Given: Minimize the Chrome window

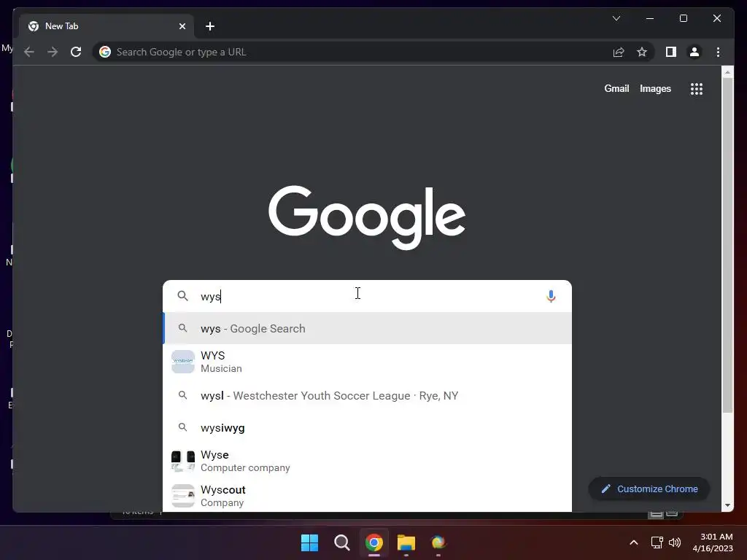Looking at the screenshot, I should click(x=650, y=18).
